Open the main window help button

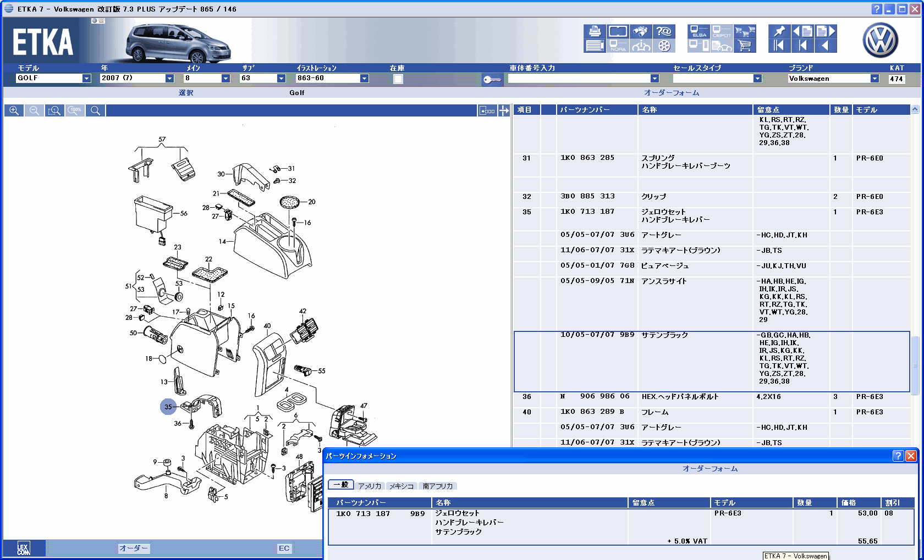[x=877, y=9]
